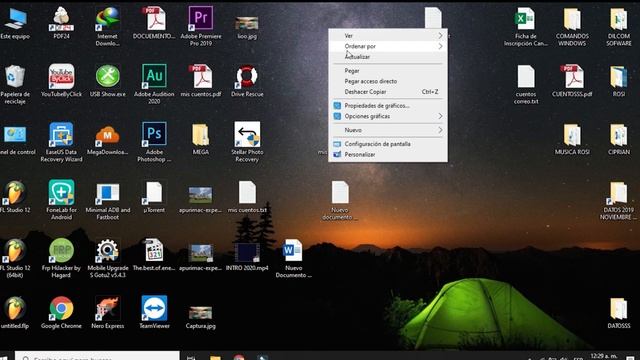This screenshot has height=360, width=640.
Task: Open Propiedades de gráficos
Action: coord(388,106)
